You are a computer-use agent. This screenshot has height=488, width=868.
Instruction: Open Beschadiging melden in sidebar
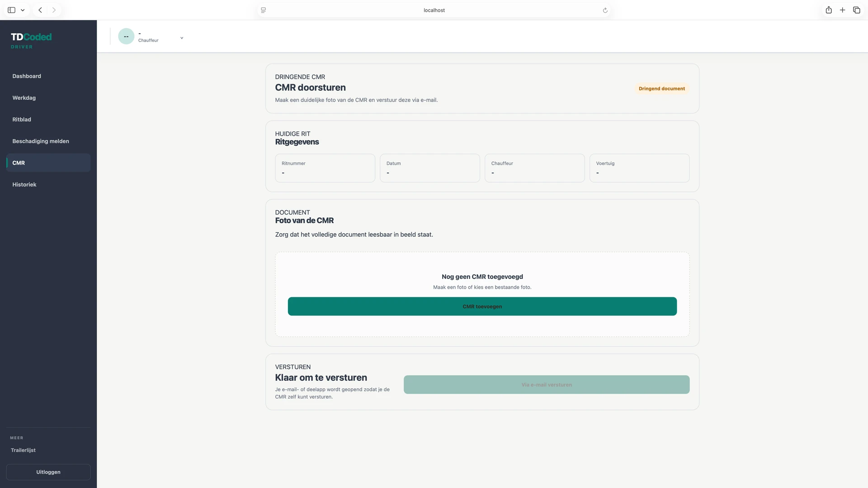click(48, 141)
